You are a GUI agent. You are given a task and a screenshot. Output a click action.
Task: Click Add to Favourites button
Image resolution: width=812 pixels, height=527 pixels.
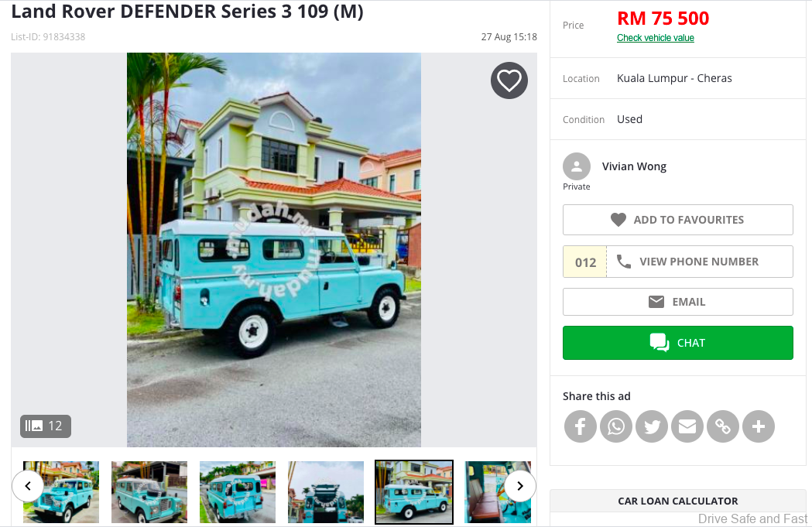pos(678,220)
